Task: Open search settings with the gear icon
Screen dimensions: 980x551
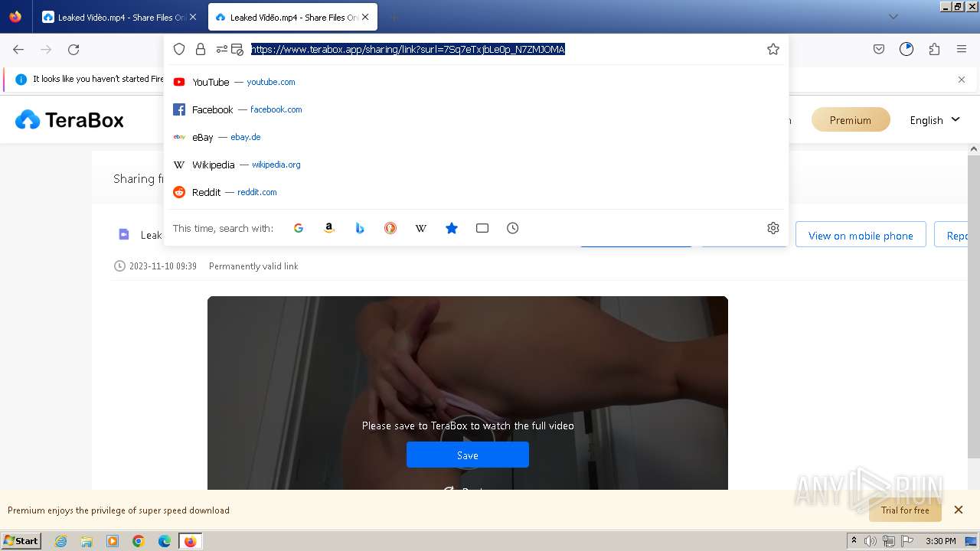Action: point(773,228)
